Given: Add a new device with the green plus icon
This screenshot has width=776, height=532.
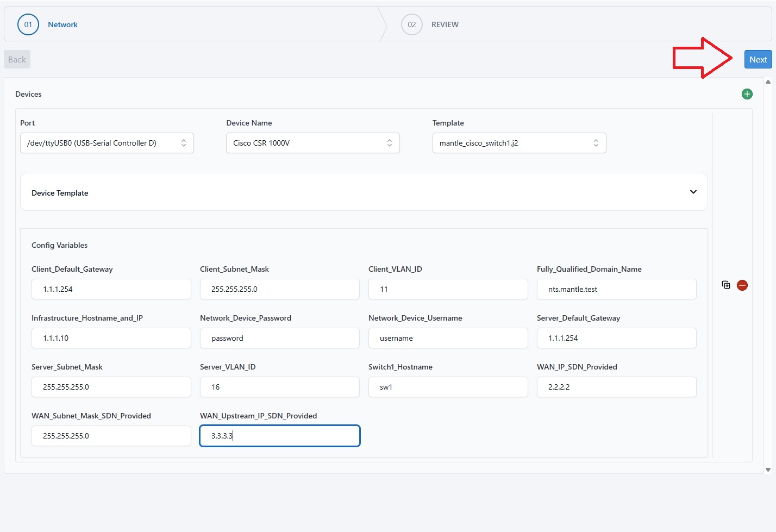Looking at the screenshot, I should pyautogui.click(x=747, y=94).
